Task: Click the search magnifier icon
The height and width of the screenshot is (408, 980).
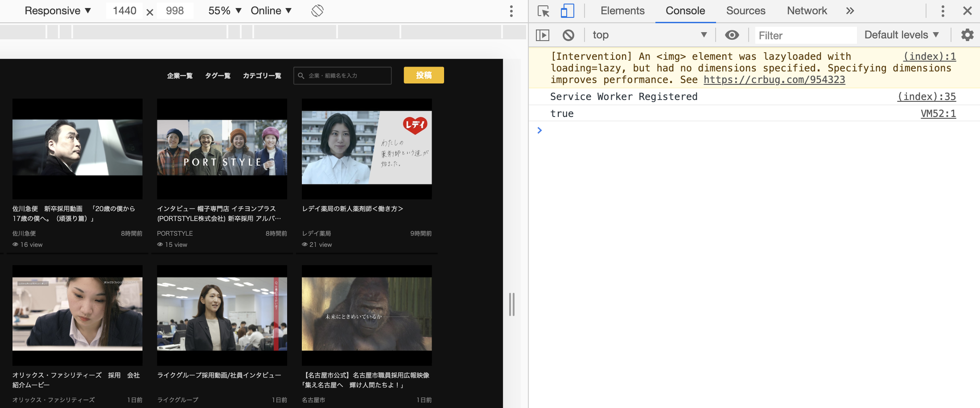Action: coord(301,76)
